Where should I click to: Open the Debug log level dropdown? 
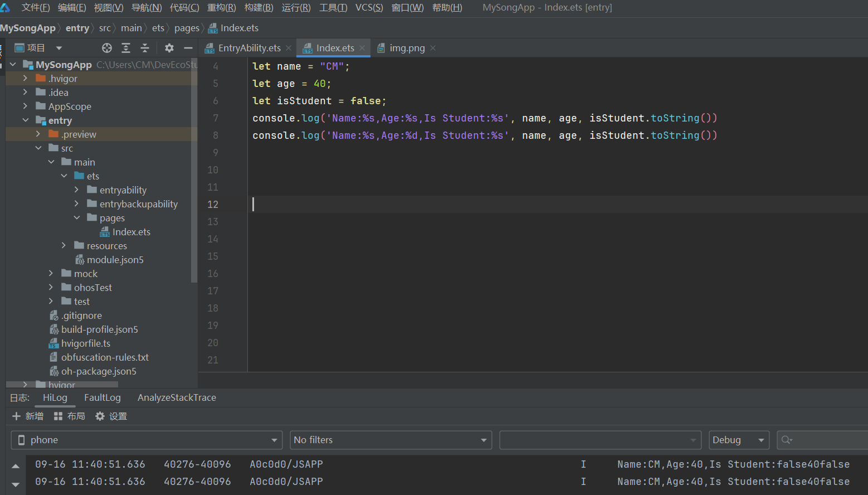(739, 440)
